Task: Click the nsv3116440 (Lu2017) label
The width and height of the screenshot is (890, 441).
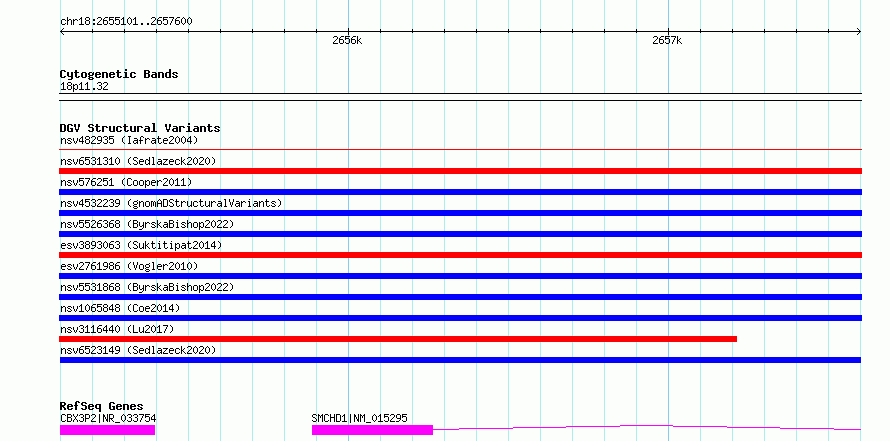Action: tap(117, 329)
